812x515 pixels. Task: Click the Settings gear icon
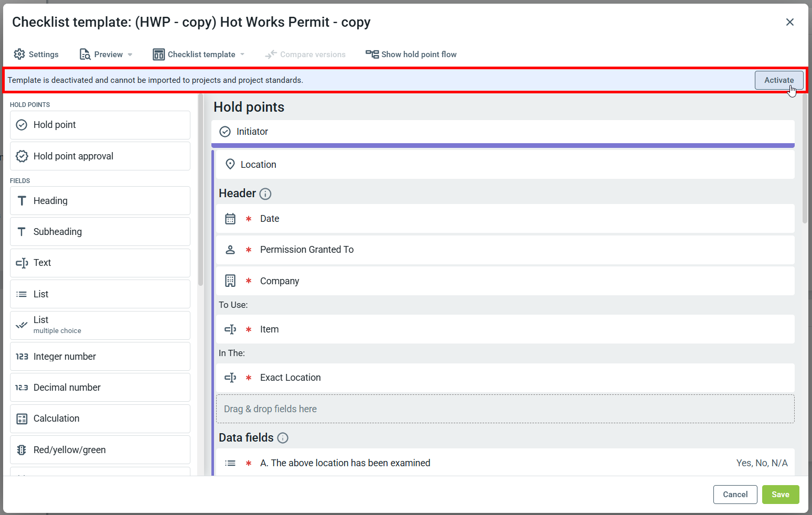click(x=19, y=55)
